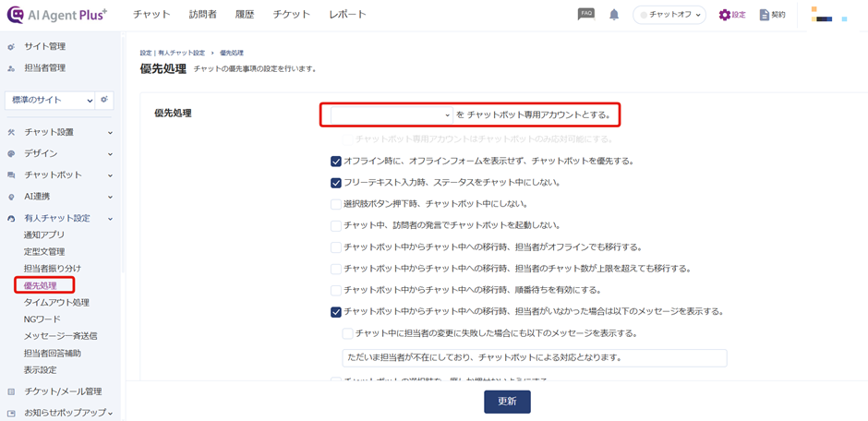
Task: Expand the お知らせポップアップ section
Action: [x=110, y=414]
